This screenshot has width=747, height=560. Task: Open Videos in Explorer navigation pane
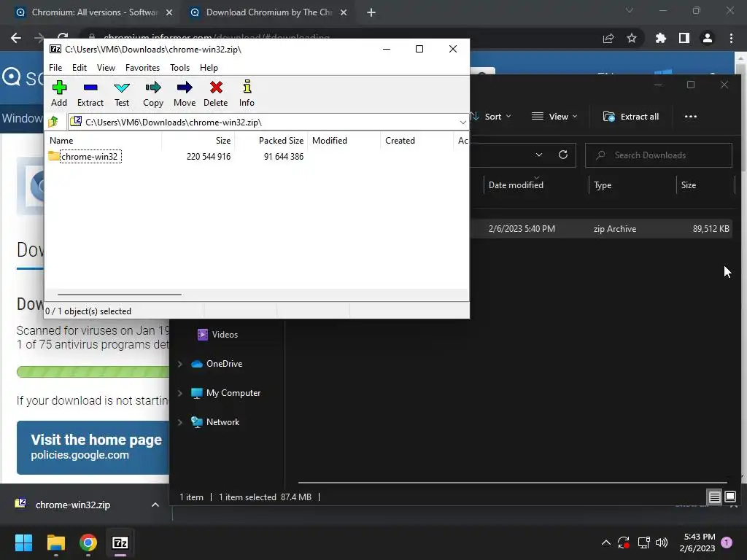click(217, 335)
